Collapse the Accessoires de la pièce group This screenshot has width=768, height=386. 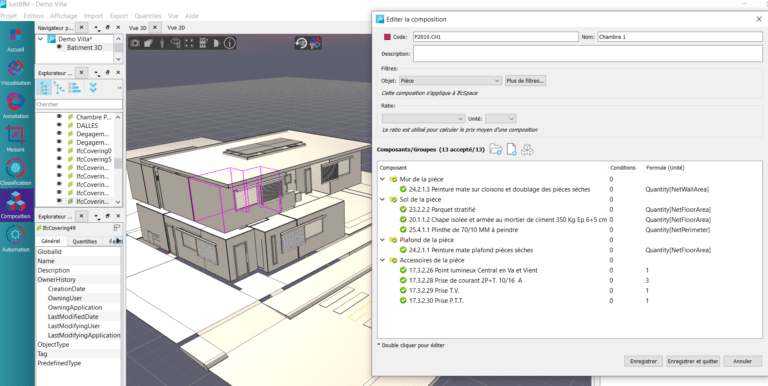(x=383, y=260)
